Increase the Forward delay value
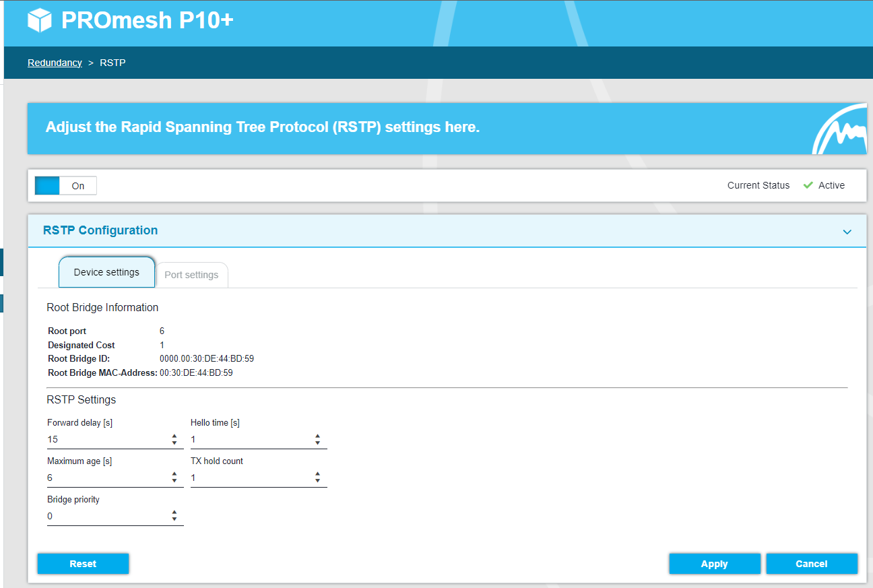The width and height of the screenshot is (873, 588). [174, 436]
